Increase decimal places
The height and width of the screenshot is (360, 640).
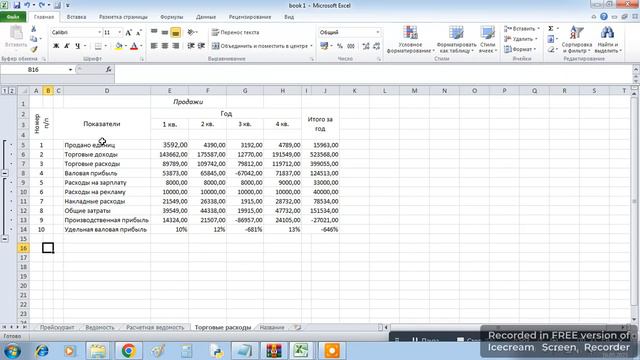pos(366,46)
